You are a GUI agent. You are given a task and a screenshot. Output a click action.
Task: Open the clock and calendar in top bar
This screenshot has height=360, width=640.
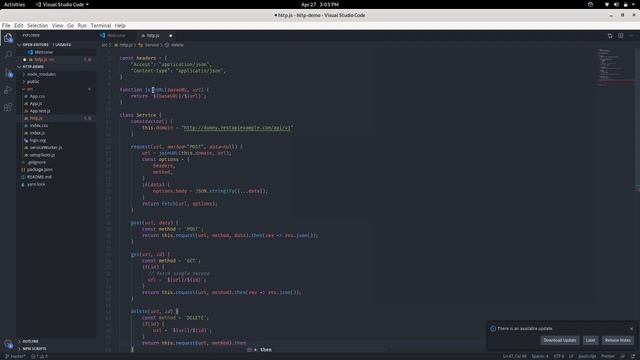[x=320, y=4]
